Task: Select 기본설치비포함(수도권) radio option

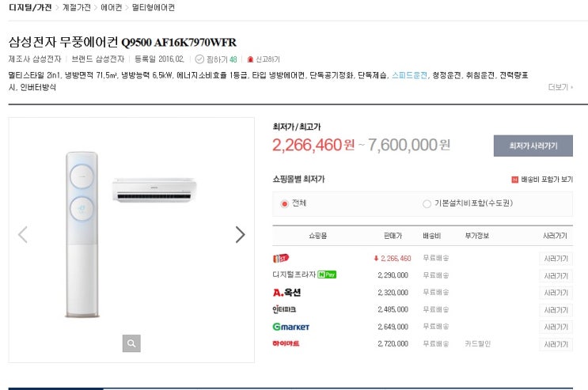Action: [x=427, y=203]
